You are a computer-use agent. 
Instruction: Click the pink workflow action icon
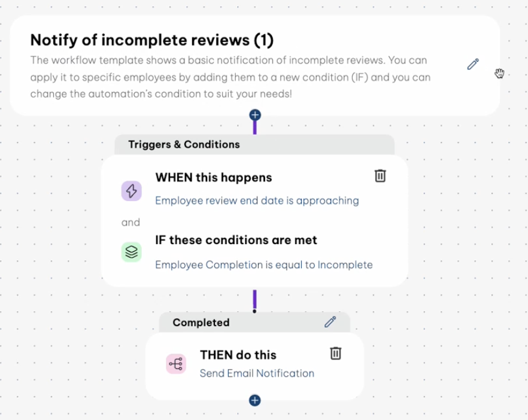[x=176, y=364]
